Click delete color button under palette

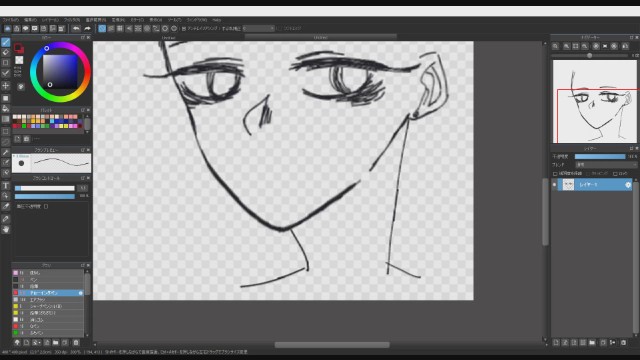27,139
